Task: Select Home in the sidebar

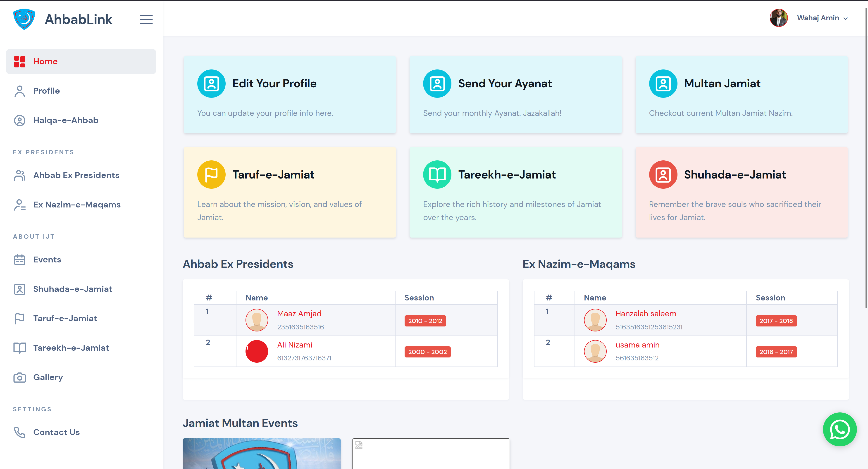Action: click(45, 62)
